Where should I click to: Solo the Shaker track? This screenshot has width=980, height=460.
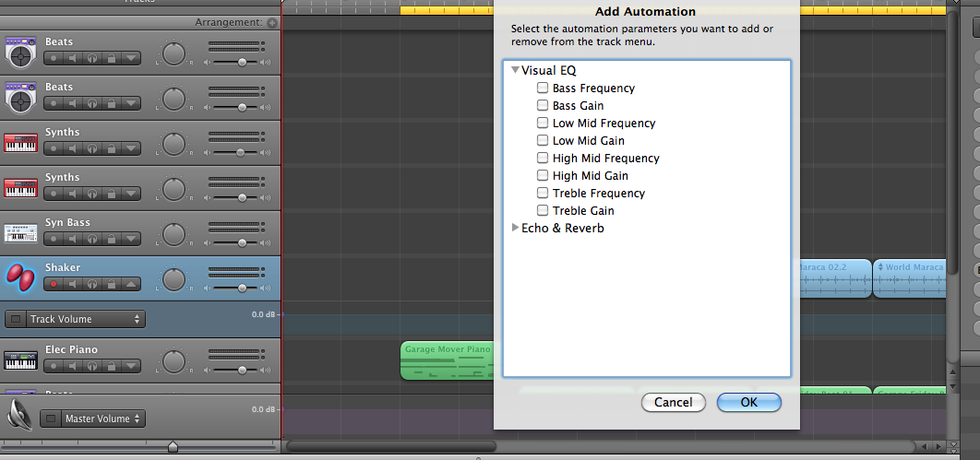coord(92,284)
